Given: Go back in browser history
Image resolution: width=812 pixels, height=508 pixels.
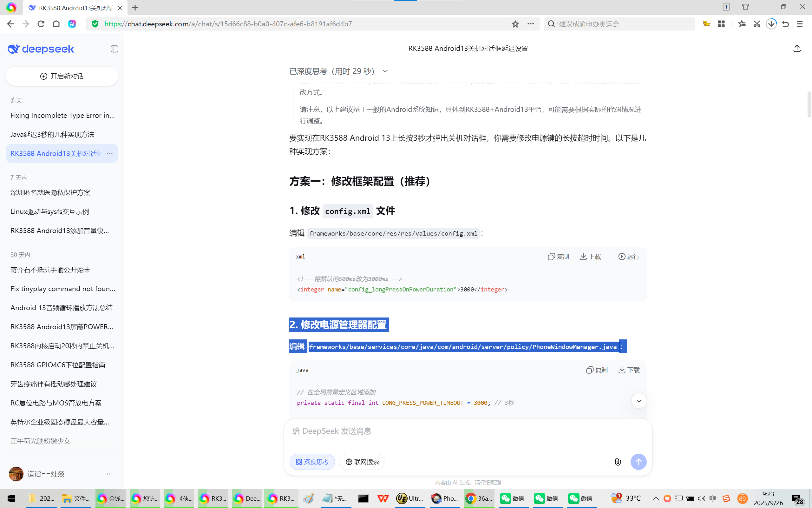Looking at the screenshot, I should coord(10,24).
